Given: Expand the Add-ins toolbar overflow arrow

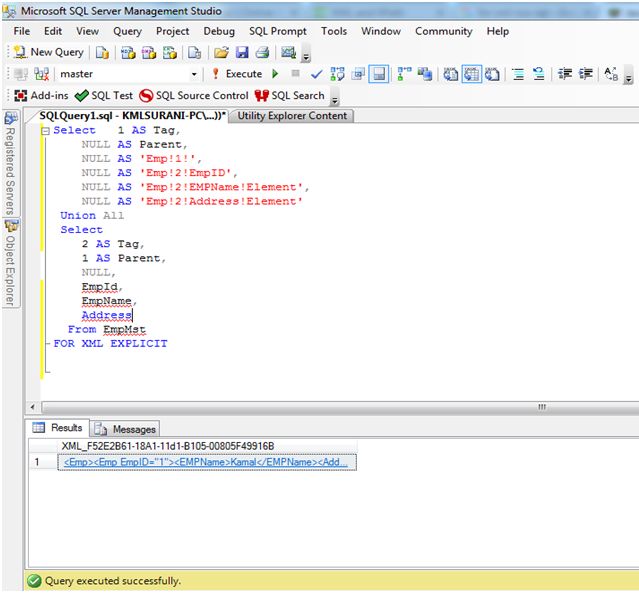Looking at the screenshot, I should (334, 99).
